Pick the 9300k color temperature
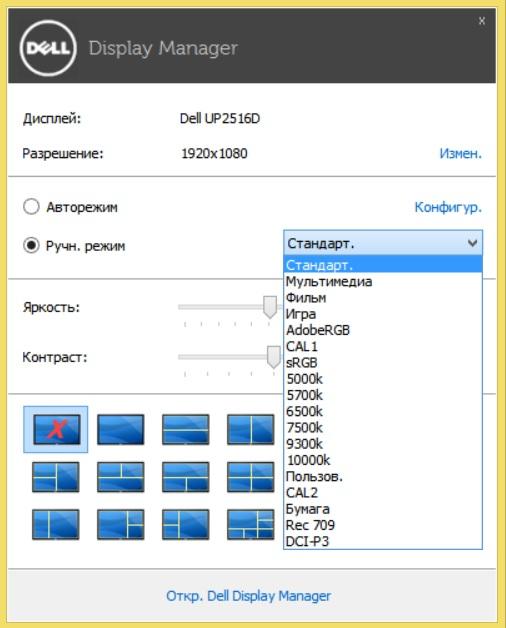The image size is (506, 628). coord(383,444)
